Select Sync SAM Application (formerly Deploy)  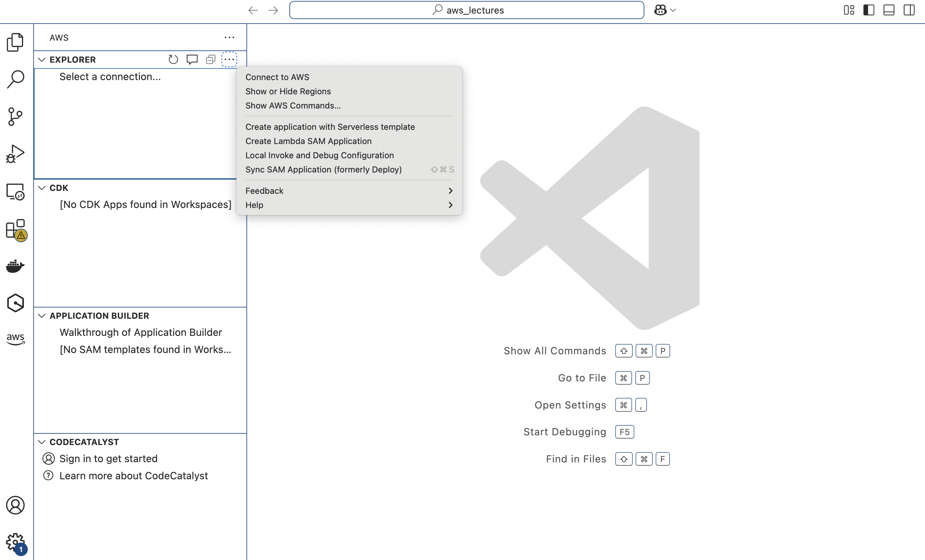click(x=349, y=170)
